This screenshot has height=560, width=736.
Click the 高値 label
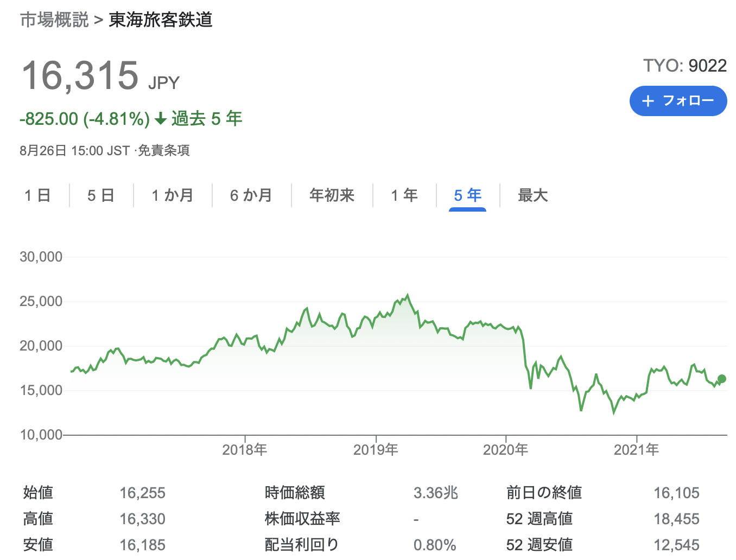(x=38, y=519)
